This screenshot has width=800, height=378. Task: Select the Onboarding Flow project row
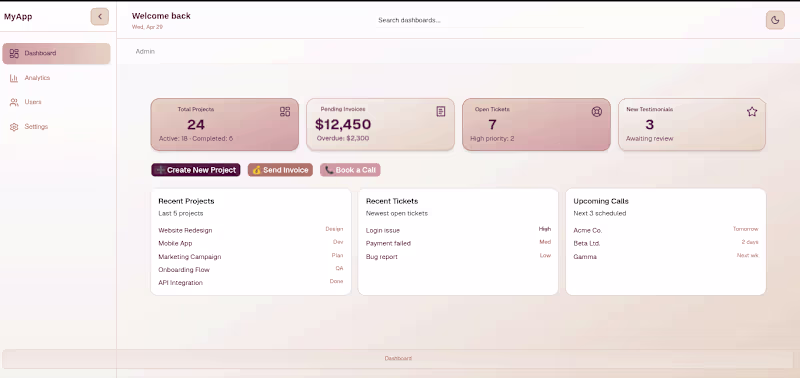coord(251,269)
